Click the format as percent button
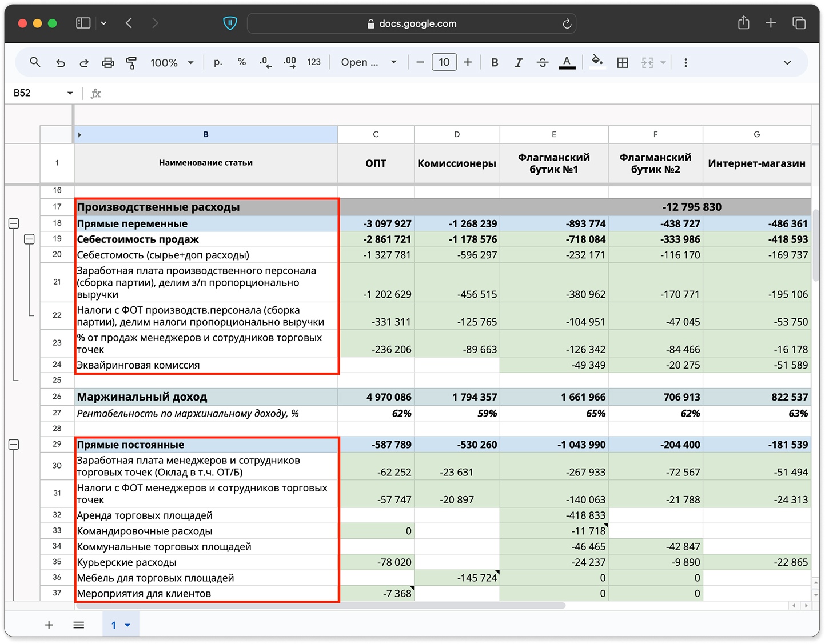825x644 pixels. pyautogui.click(x=242, y=62)
